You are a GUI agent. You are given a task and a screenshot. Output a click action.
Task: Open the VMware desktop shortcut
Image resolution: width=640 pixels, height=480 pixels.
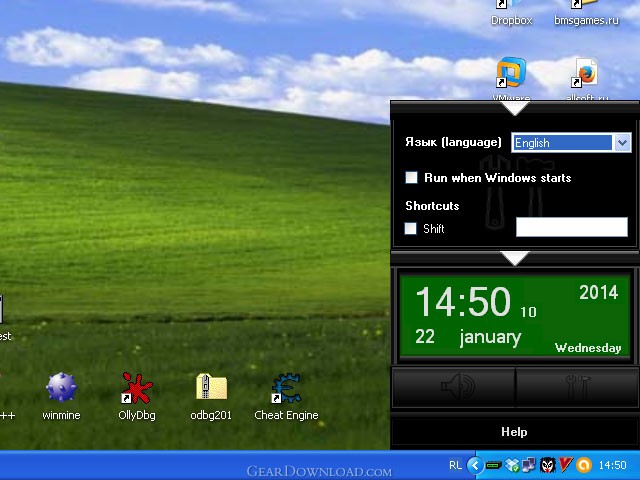point(511,78)
